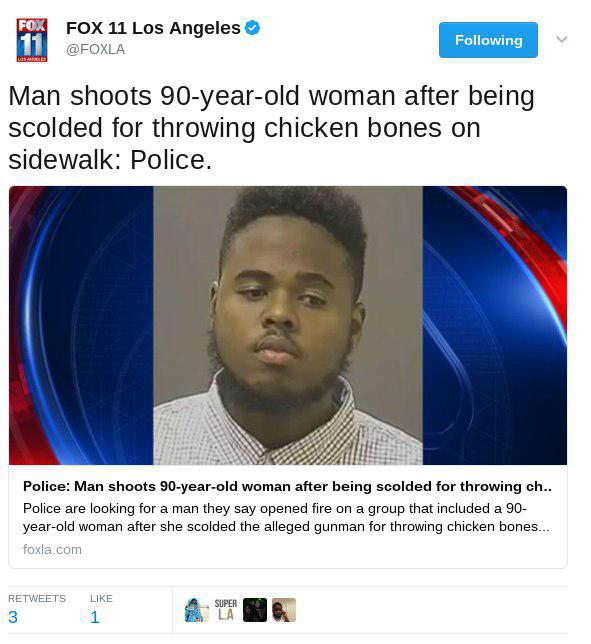Image resolution: width=591 pixels, height=644 pixels.
Task: Open the dark group photo retweeter avatar
Action: coord(255,610)
